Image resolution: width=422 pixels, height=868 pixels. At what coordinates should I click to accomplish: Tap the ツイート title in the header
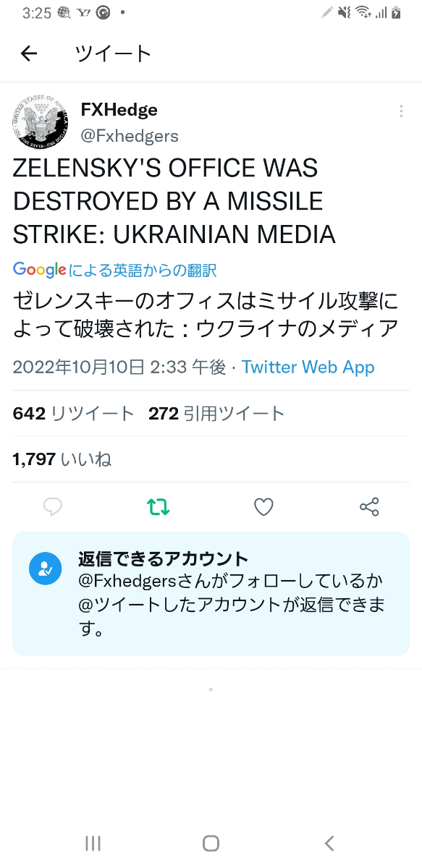tap(111, 54)
